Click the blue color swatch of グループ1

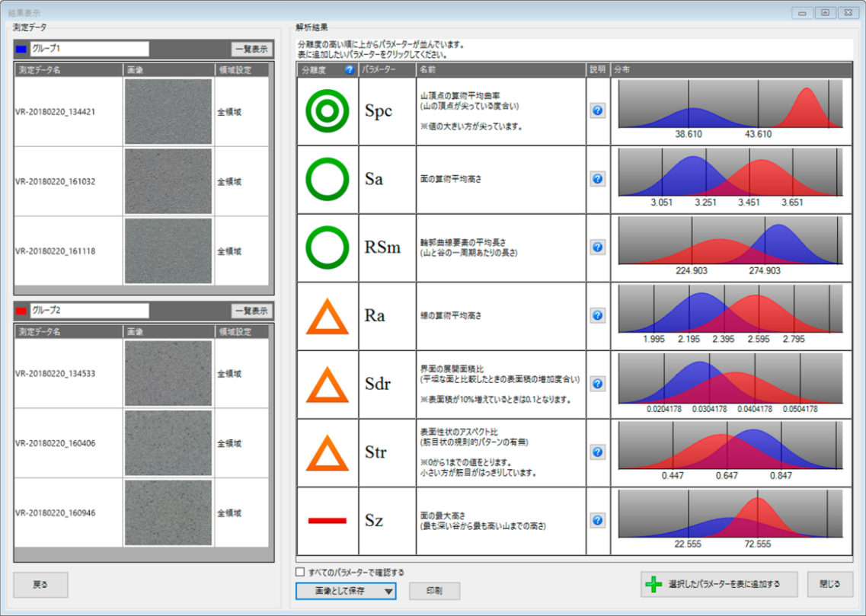21,49
